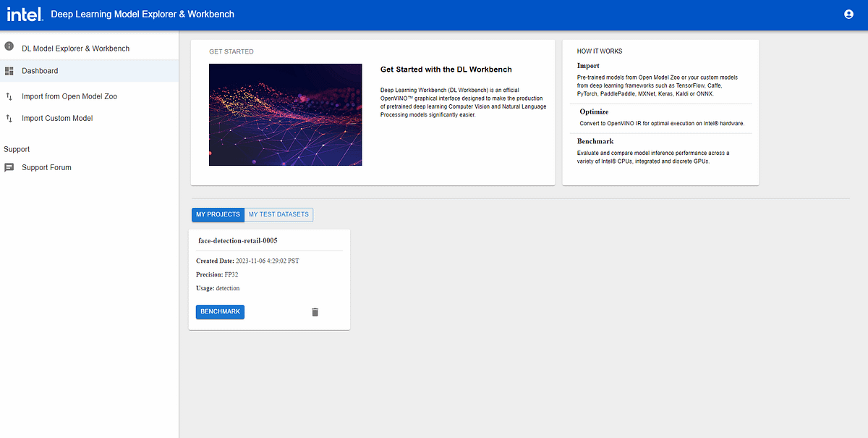
Task: Click the face-detection-retail-0005 project title
Action: point(237,240)
